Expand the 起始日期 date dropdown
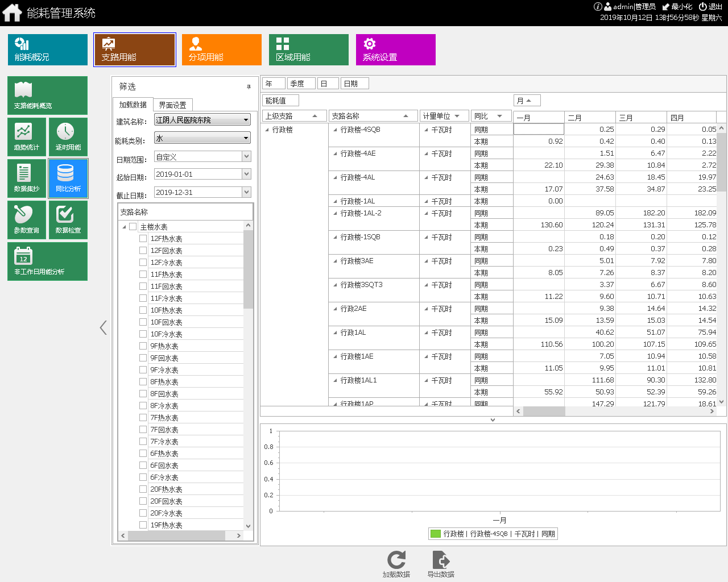Screen dimensions: 728x582 246,174
